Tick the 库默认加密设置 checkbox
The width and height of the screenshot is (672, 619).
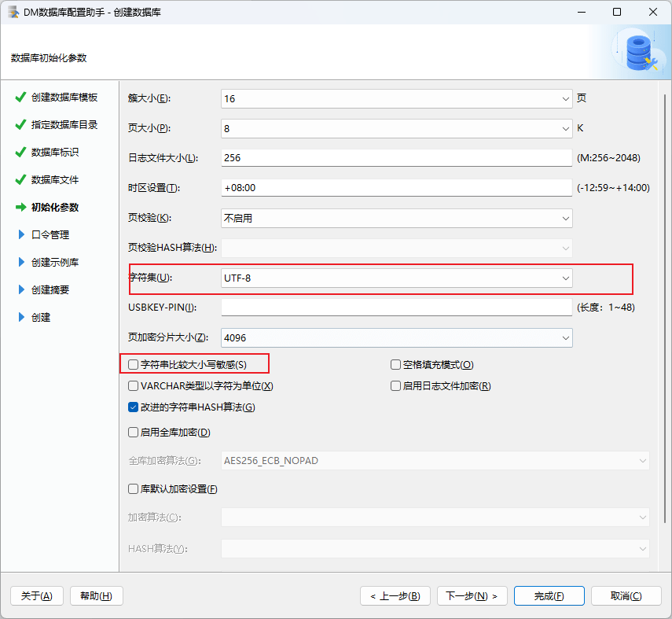point(134,489)
